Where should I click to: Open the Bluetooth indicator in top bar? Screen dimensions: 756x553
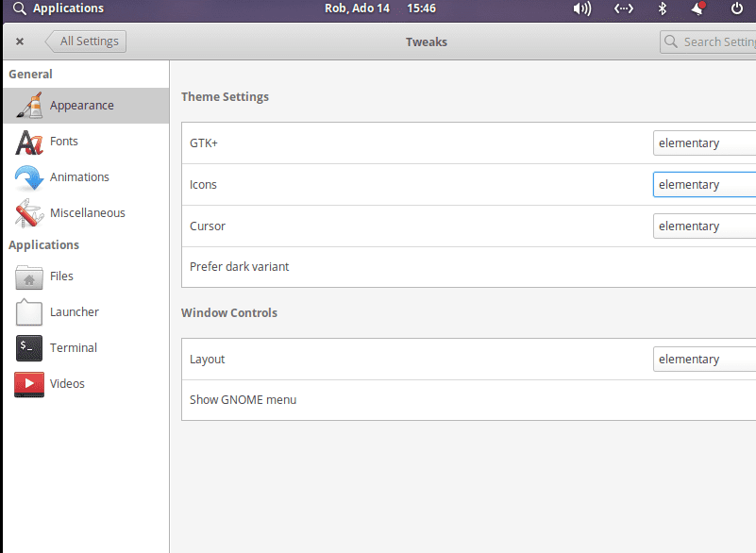pos(663,9)
